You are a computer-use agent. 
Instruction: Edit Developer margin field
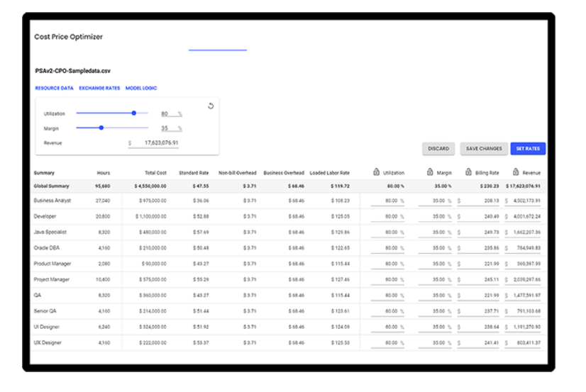coord(435,216)
